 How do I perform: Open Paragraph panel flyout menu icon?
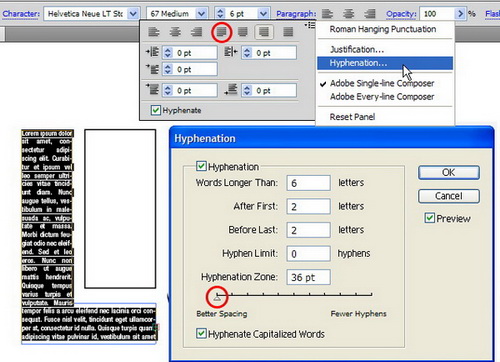pos(310,25)
